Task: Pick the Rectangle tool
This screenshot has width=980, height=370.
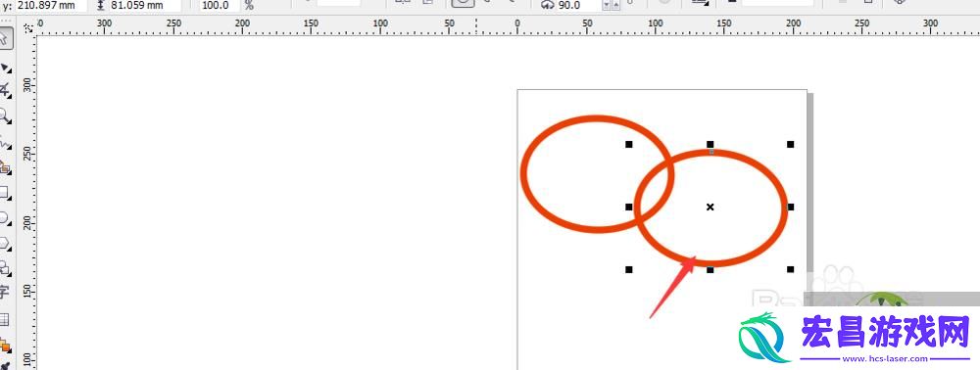Action: (x=4, y=192)
